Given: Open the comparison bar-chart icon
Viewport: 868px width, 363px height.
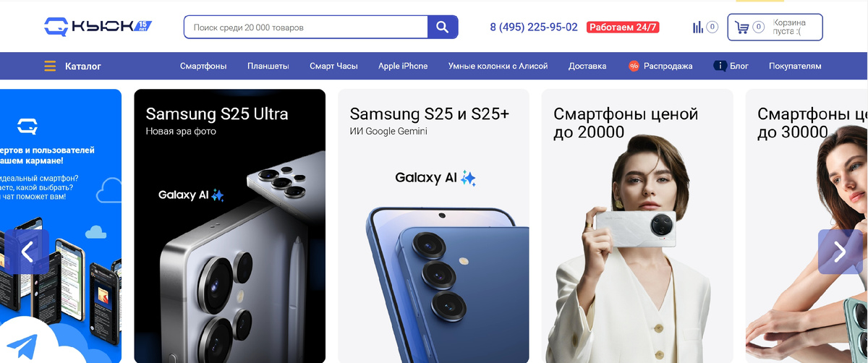Looking at the screenshot, I should [698, 27].
